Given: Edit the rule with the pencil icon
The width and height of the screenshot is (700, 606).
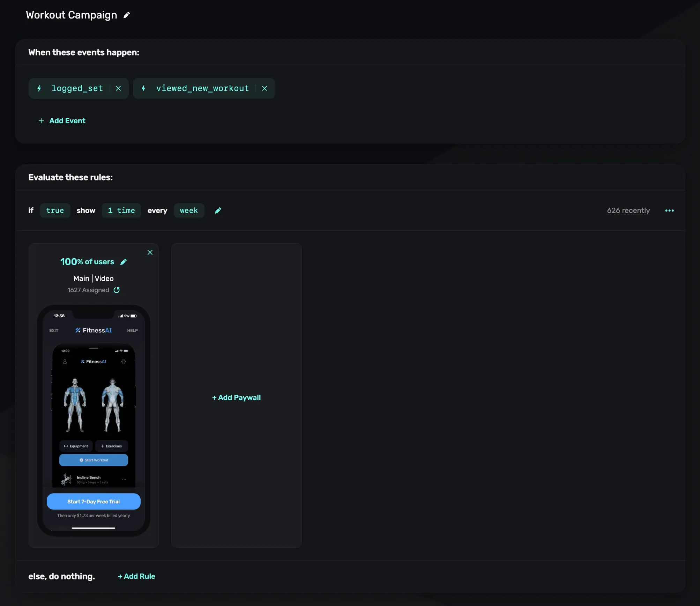Looking at the screenshot, I should point(218,210).
